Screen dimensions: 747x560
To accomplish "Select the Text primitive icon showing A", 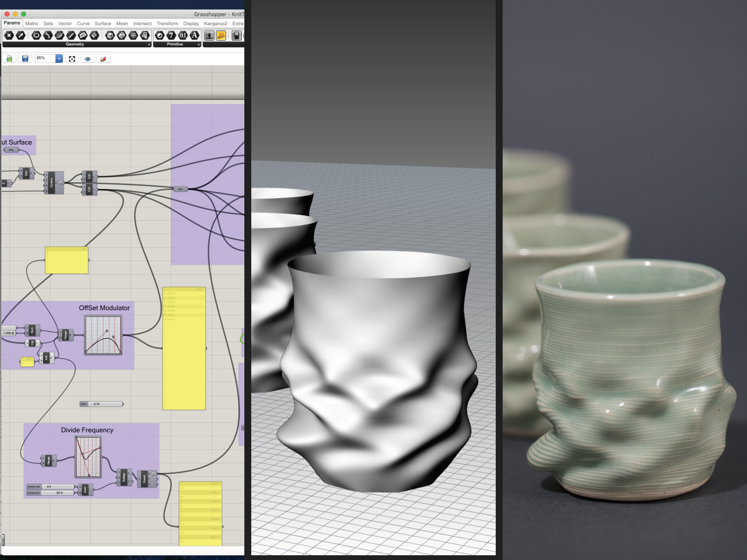I will point(195,36).
